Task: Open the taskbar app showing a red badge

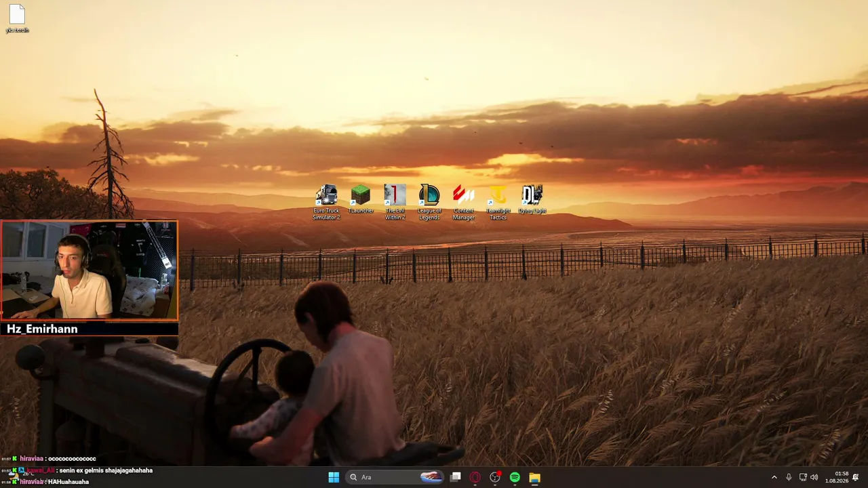Action: coord(495,477)
